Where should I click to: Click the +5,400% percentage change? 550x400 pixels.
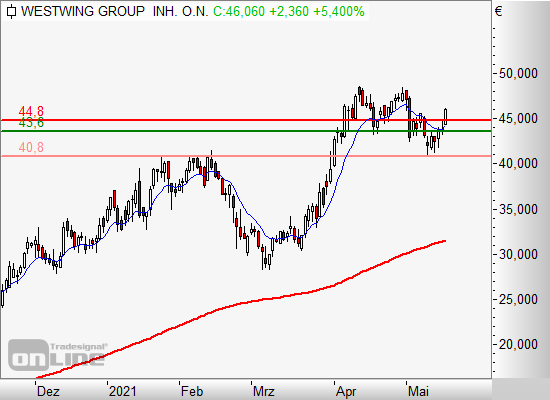coord(339,12)
